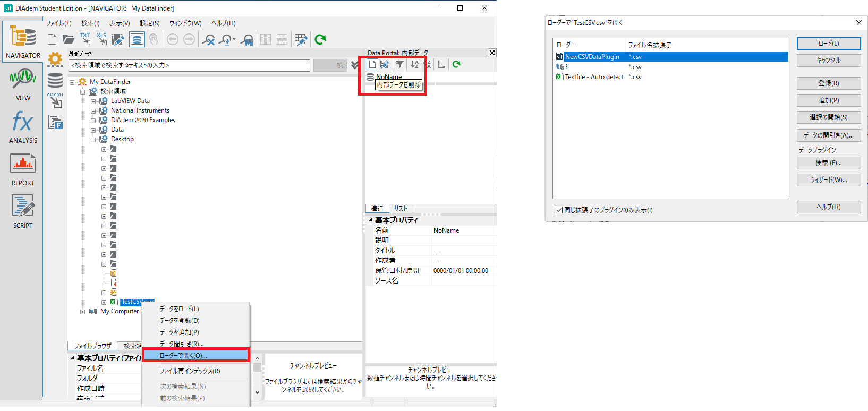Click the green refresh icon in main toolbar
This screenshot has width=868, height=411.
click(x=320, y=39)
